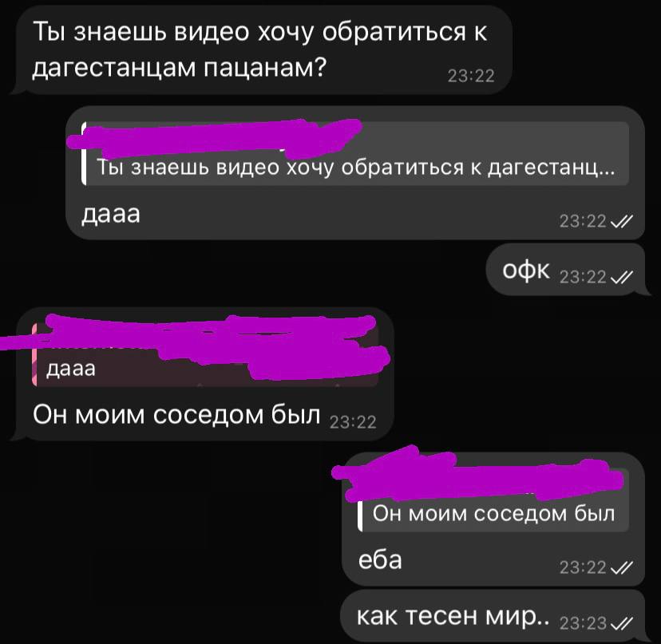
Task: Open quoted reply 'Ты знаешь видео хочу обратиться к дагестанц...'
Action: 355,153
